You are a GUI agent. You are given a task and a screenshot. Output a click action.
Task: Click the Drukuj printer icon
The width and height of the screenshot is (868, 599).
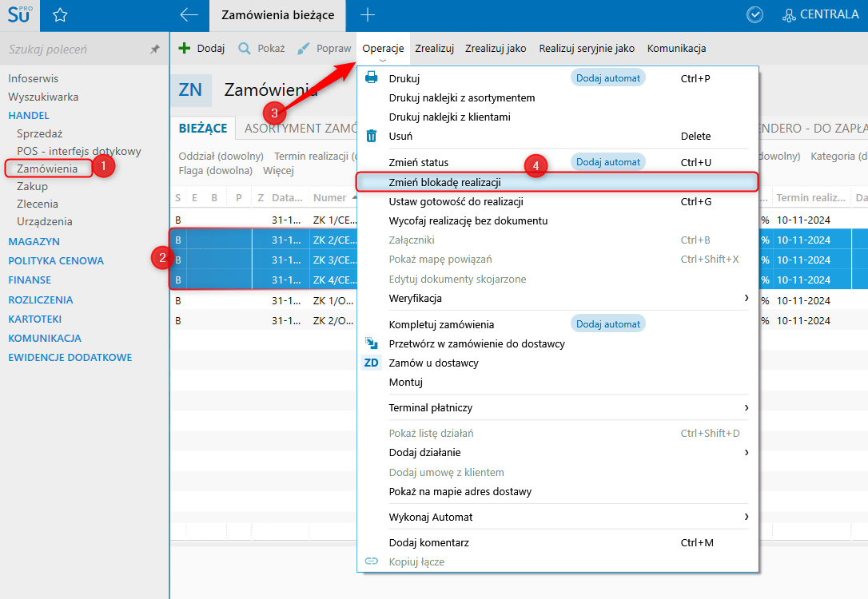click(372, 78)
